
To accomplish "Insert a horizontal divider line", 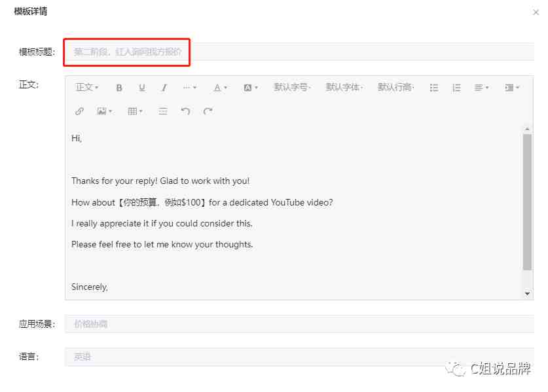I will coord(162,111).
